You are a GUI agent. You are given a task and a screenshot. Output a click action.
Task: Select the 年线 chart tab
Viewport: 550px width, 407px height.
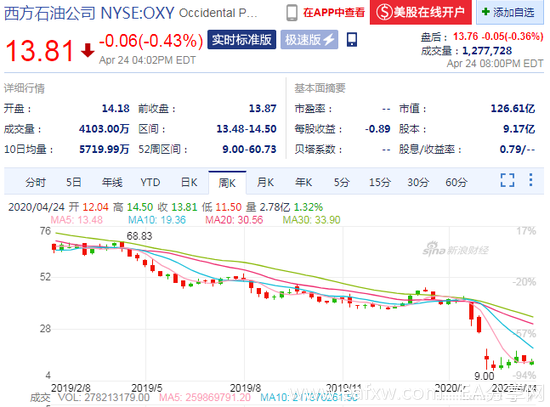112,182
